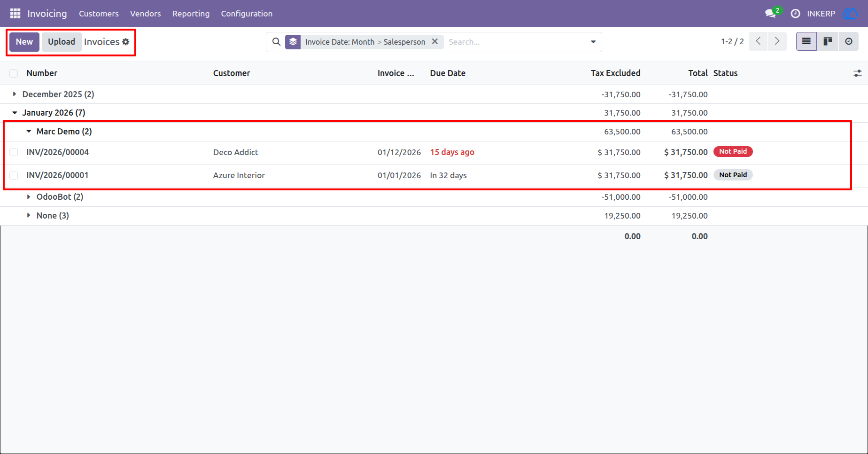Tick the select-all header checkbox

tap(14, 73)
